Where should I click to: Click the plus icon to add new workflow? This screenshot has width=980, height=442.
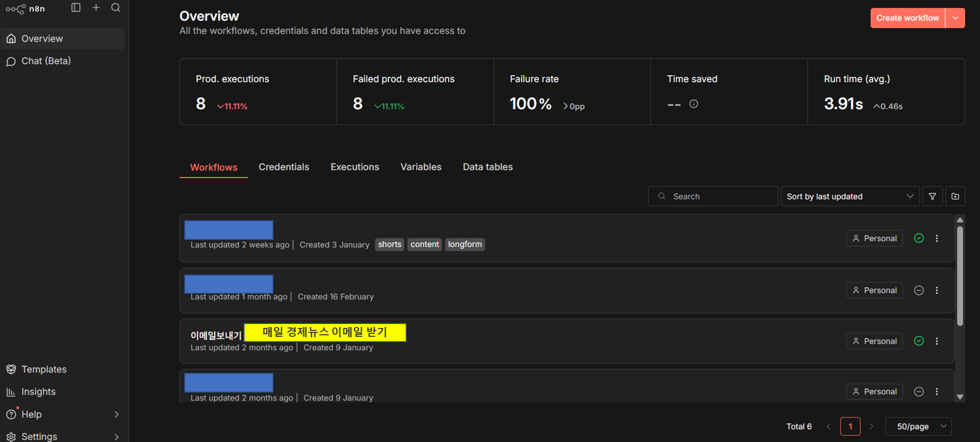click(96, 7)
